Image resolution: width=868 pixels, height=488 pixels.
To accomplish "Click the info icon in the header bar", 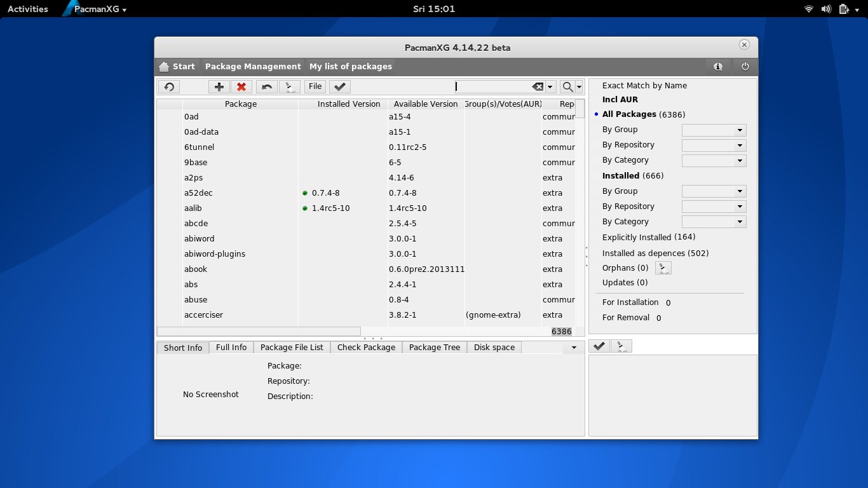I will (718, 67).
